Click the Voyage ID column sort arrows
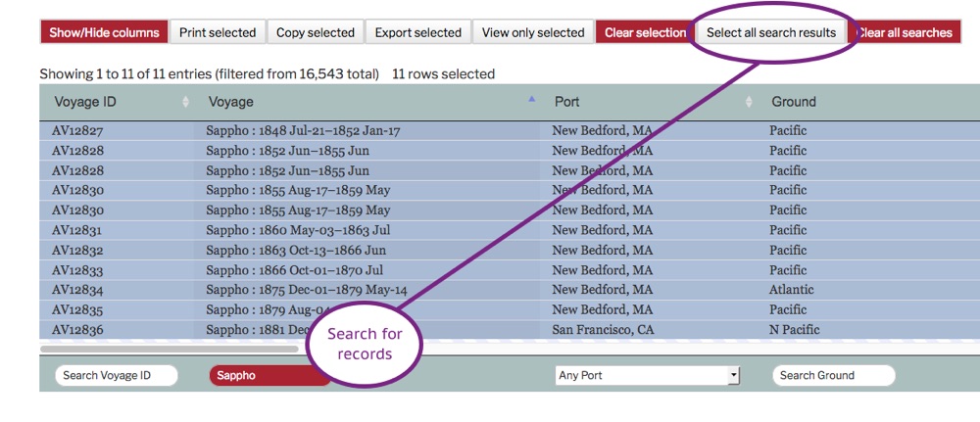The image size is (980, 422). [x=186, y=102]
